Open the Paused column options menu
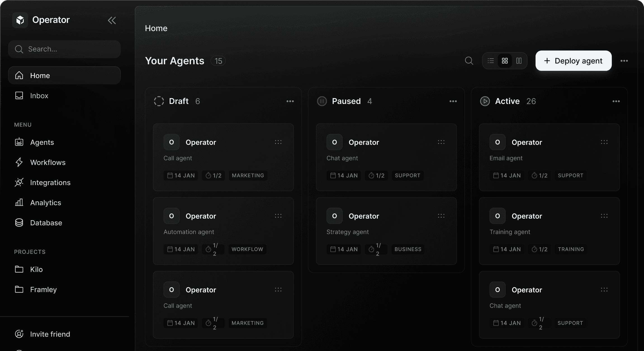 (x=453, y=101)
